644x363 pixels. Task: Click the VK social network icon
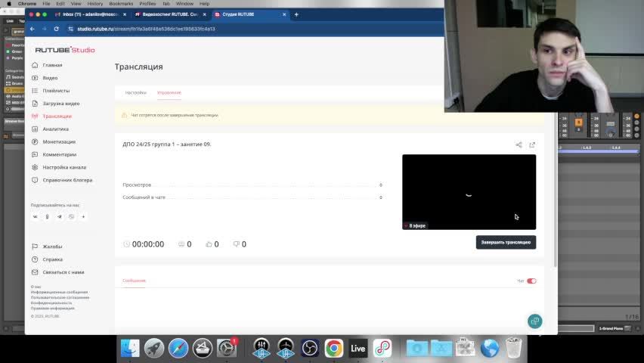(x=36, y=216)
